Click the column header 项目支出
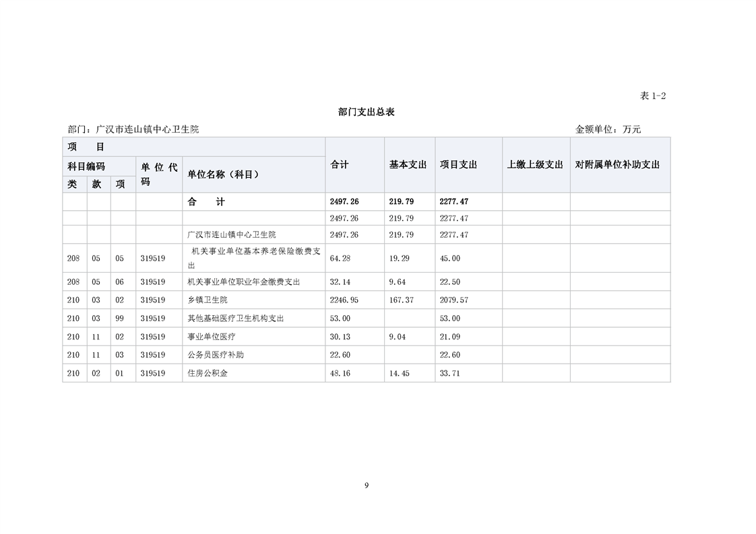This screenshot has height=534, width=756. [458, 165]
